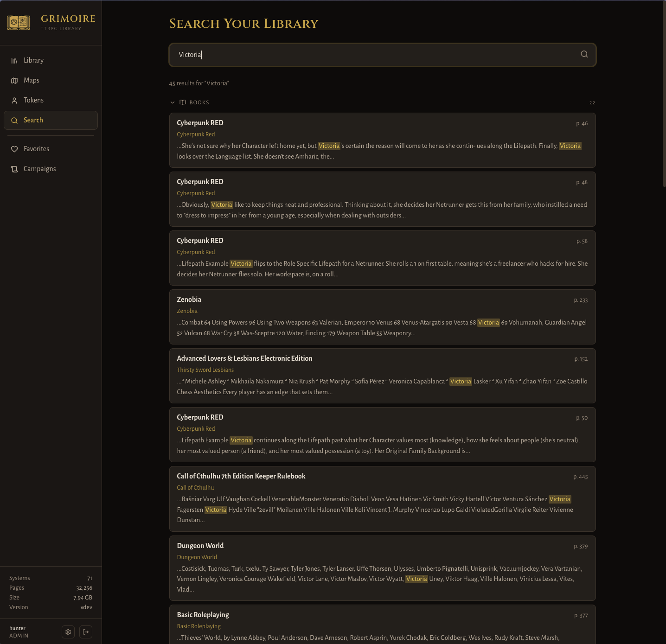
Task: Open Cyberpunk RED result on page 58
Action: pos(383,258)
